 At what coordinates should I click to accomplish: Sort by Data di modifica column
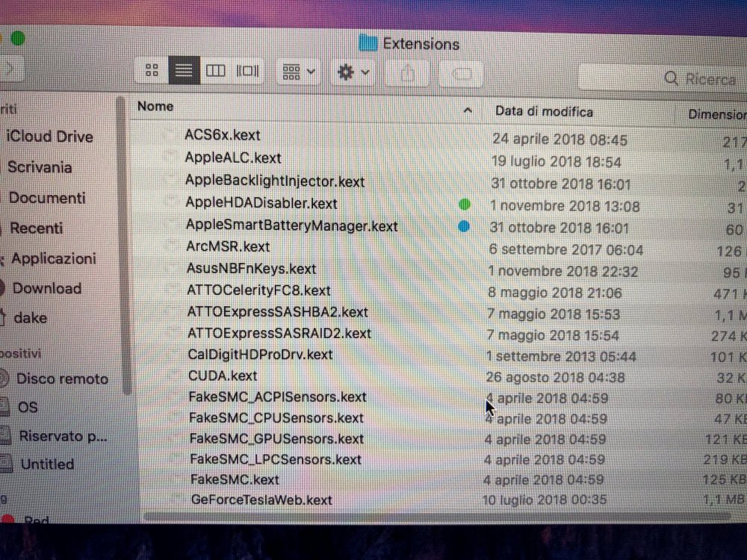[544, 111]
